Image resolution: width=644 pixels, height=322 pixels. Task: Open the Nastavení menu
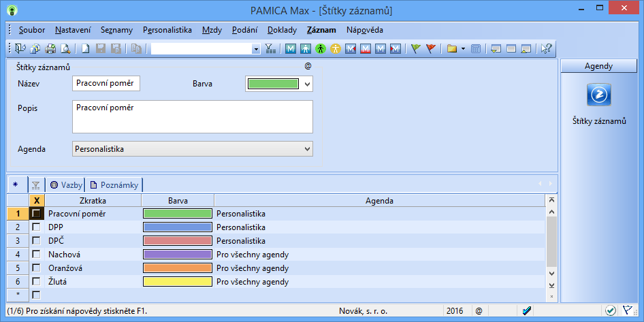tap(73, 30)
